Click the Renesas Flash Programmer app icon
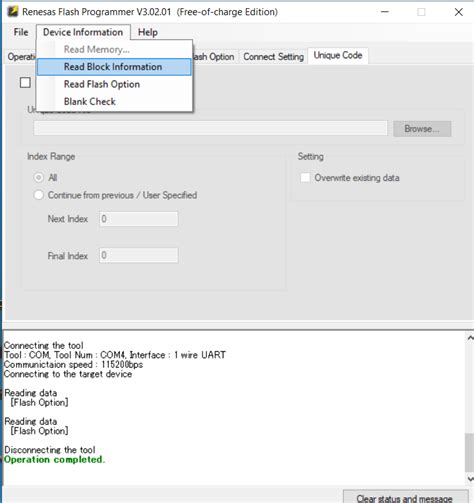The width and height of the screenshot is (474, 503). [x=13, y=12]
